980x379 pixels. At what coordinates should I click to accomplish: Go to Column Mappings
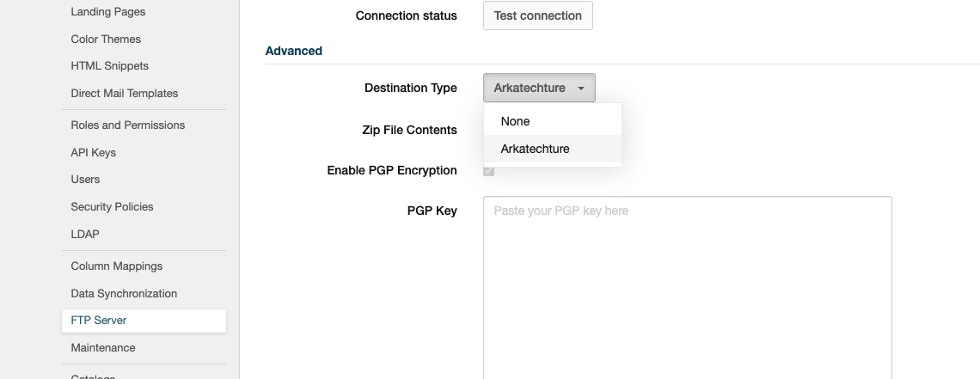pyautogui.click(x=116, y=266)
